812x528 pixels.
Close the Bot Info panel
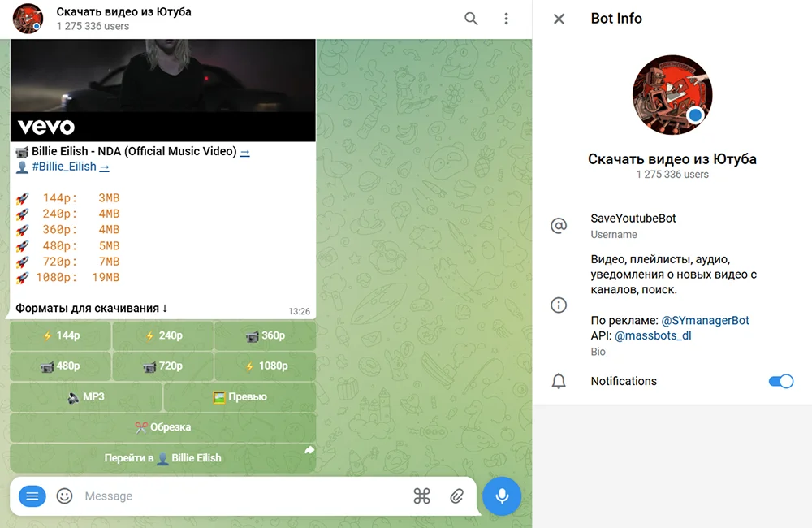click(x=559, y=19)
